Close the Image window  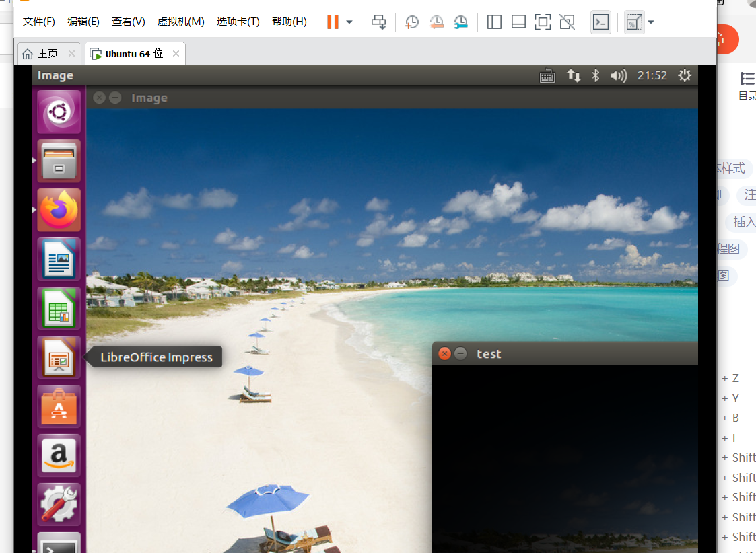pyautogui.click(x=100, y=98)
